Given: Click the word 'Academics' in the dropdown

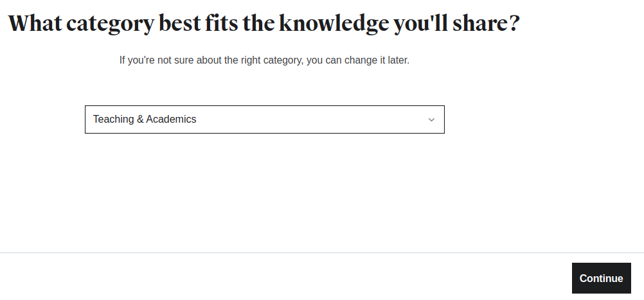Looking at the screenshot, I should [x=171, y=119].
